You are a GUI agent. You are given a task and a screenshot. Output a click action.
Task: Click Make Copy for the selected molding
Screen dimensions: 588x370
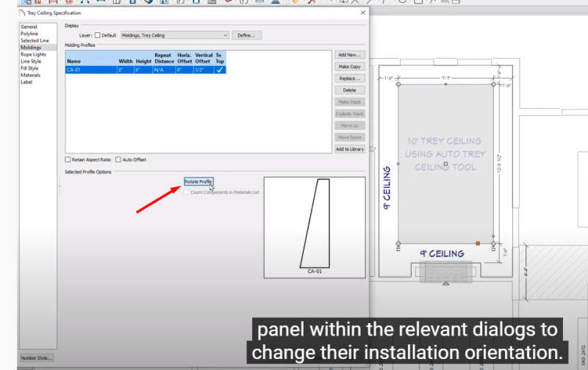click(x=349, y=67)
